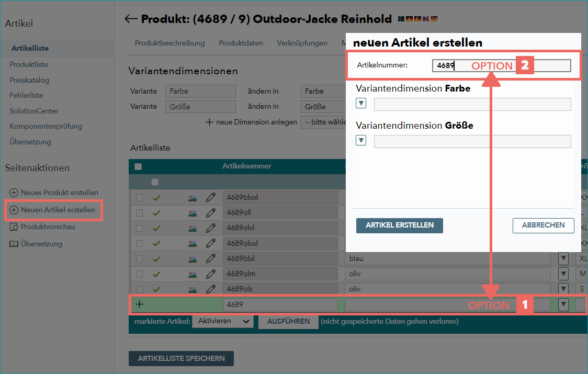The height and width of the screenshot is (374, 588).
Task: Click the Artikelnummer field in dialog
Action: tap(501, 66)
